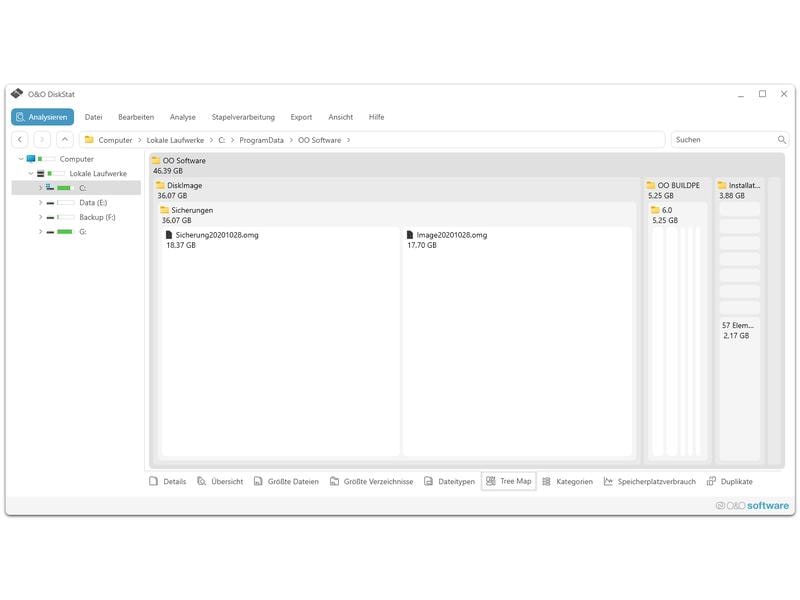Open the Bearbeiten menu
Viewport: 800px width, 600px height.
(136, 117)
